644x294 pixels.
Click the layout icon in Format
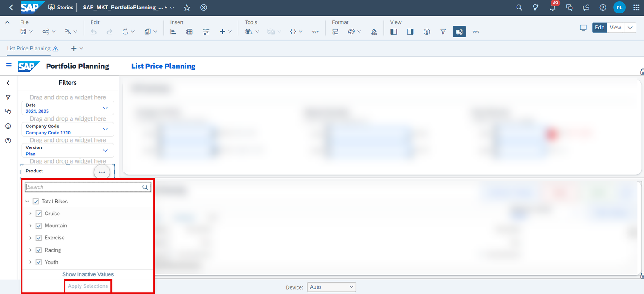[335, 32]
